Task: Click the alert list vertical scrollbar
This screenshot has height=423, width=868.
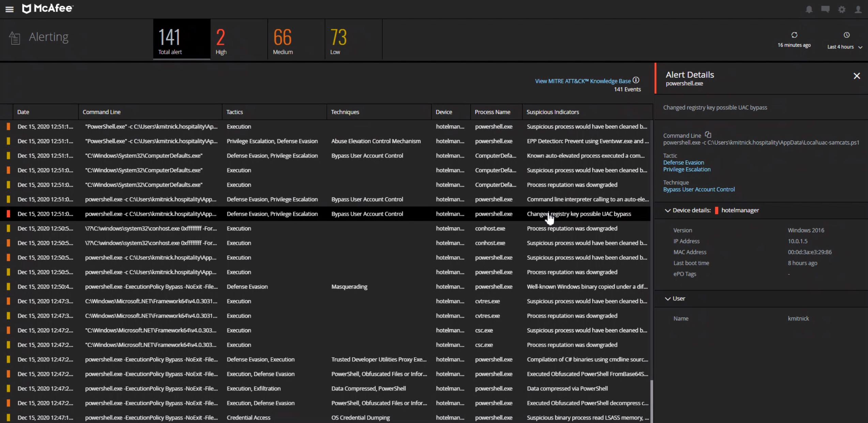Action: [x=652, y=402]
